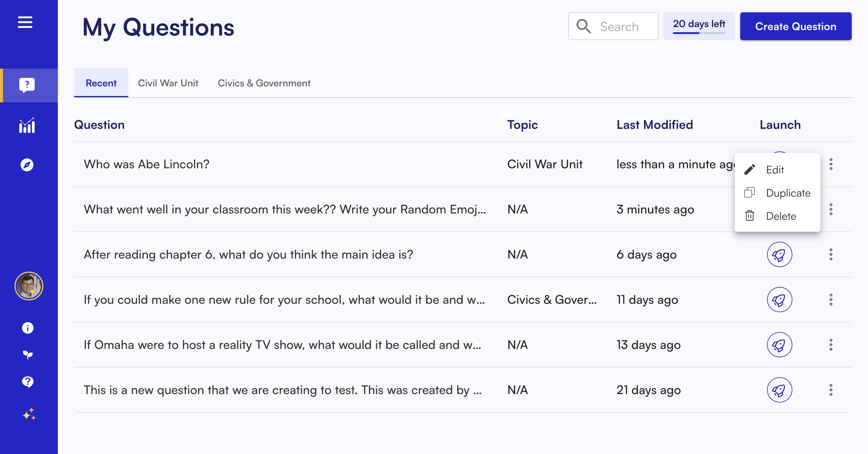Click the sparkle stars icon in the sidebar

pyautogui.click(x=29, y=414)
